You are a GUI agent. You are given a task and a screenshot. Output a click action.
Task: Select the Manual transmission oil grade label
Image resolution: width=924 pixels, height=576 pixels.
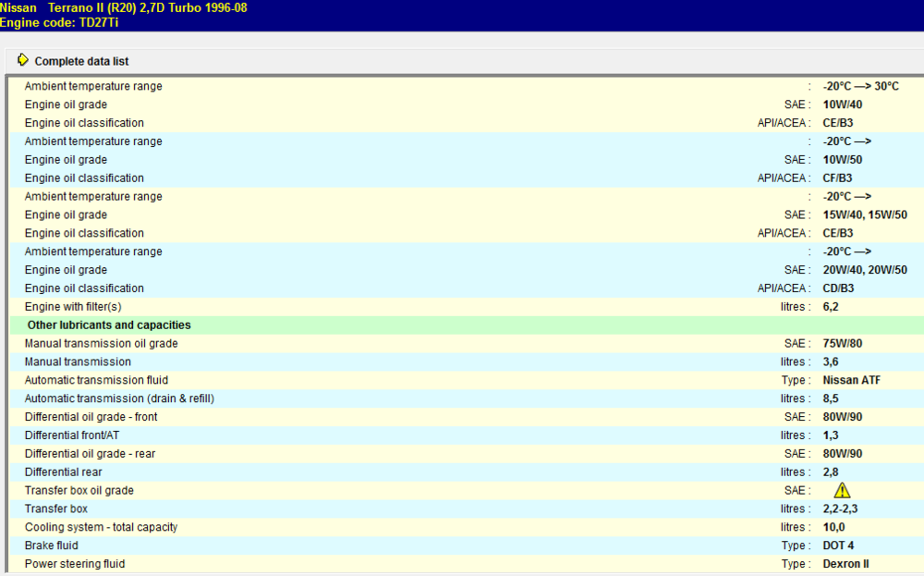[102, 344]
